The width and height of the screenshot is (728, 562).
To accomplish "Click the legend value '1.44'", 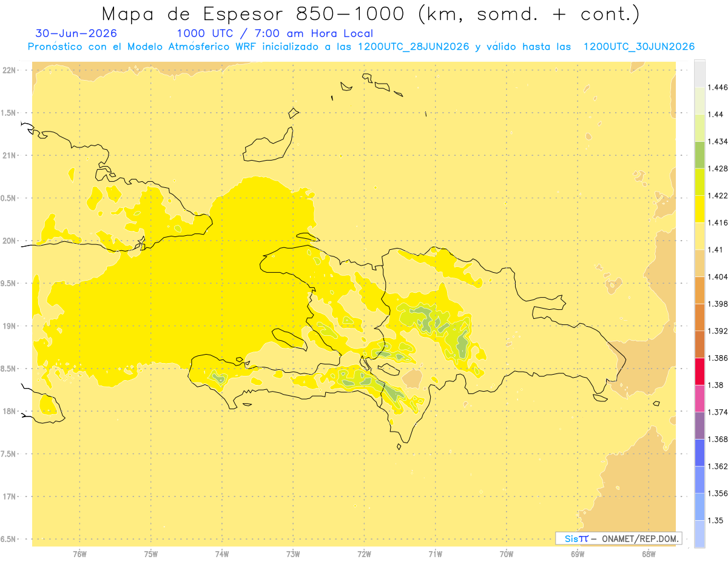I will pos(717,114).
